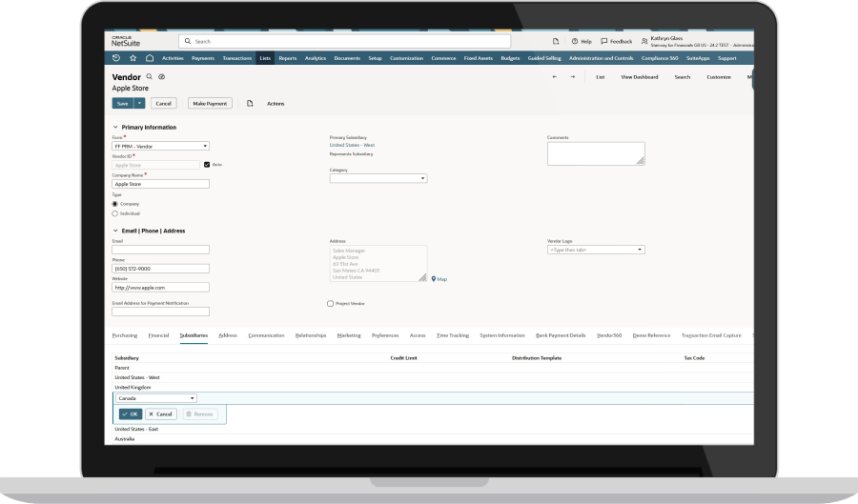Image resolution: width=858 pixels, height=504 pixels.
Task: Open the Map pin link by address
Action: click(x=439, y=279)
